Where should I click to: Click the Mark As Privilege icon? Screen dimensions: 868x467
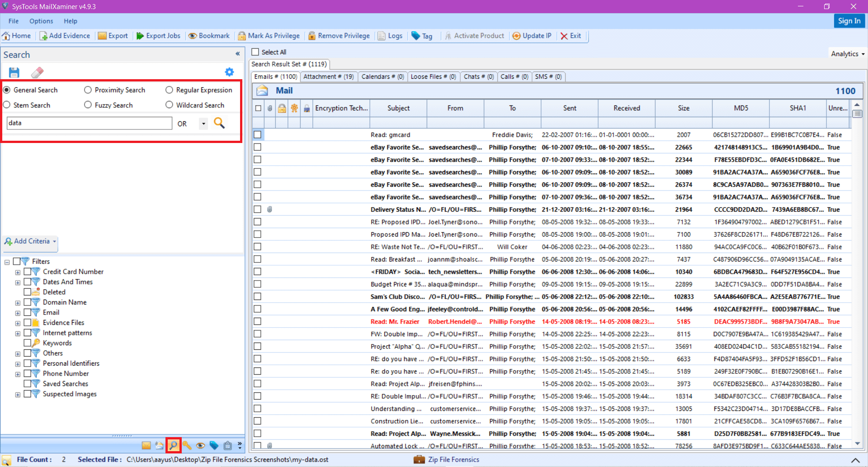[x=269, y=36]
